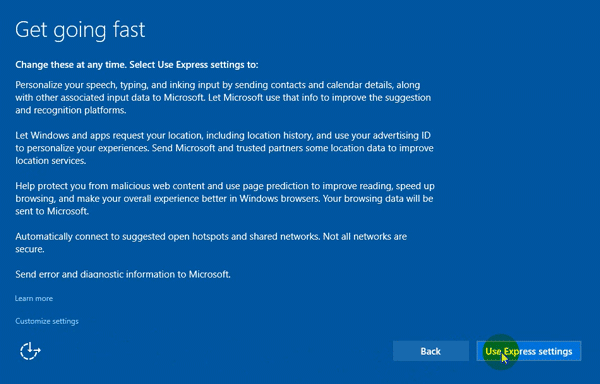
Task: Click the line starting with sent to Microsoft
Action: click(x=52, y=211)
